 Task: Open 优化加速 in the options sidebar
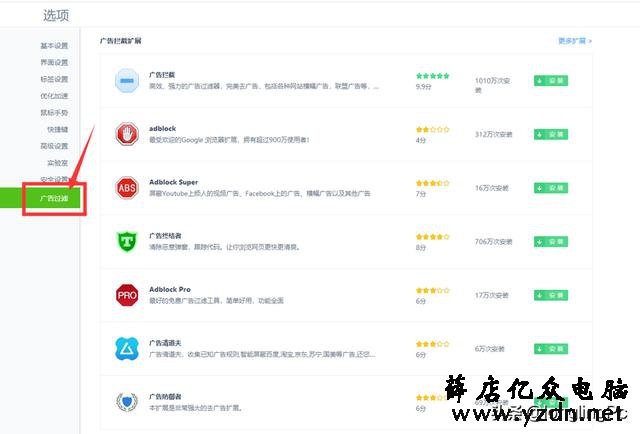54,96
